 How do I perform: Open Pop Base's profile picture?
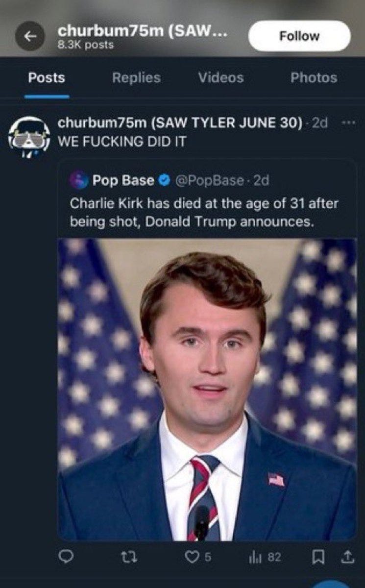coord(80,180)
